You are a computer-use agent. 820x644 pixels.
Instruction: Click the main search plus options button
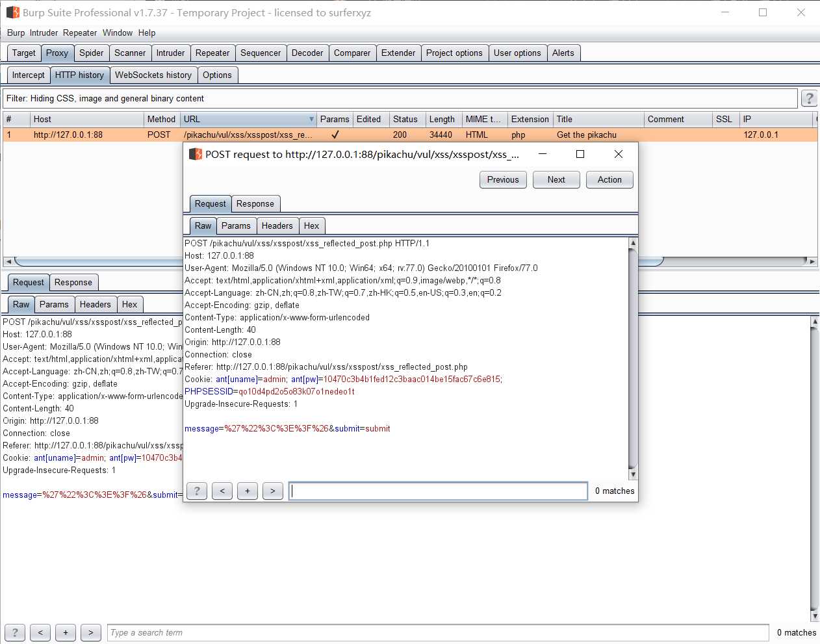click(66, 632)
